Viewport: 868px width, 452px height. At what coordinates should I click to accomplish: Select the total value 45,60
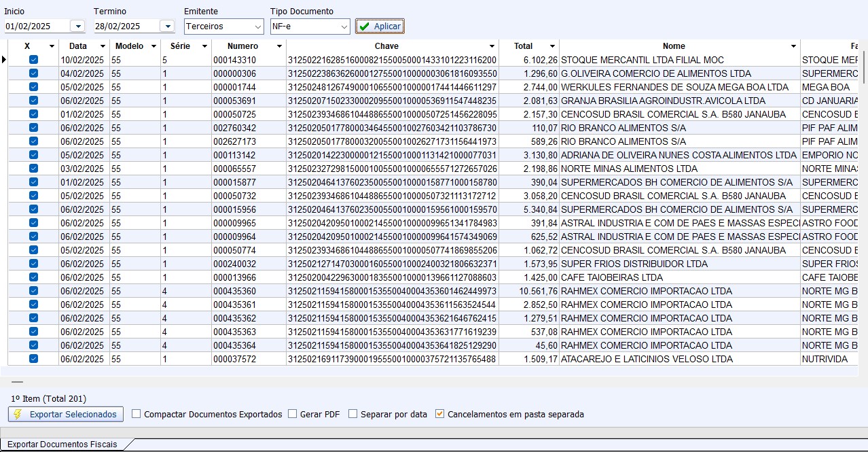click(x=529, y=345)
